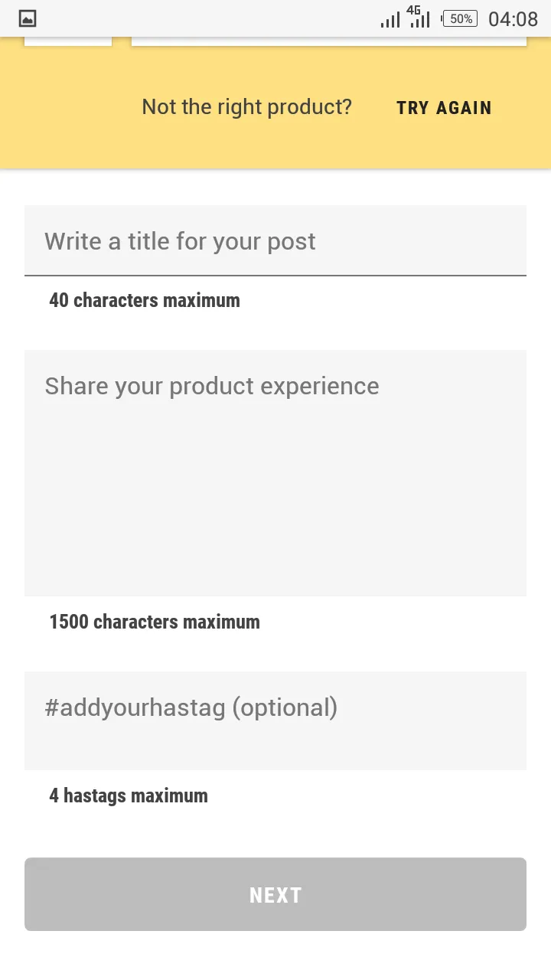Tap the wide white product card at top
This screenshot has height=980, width=551.
click(x=329, y=41)
